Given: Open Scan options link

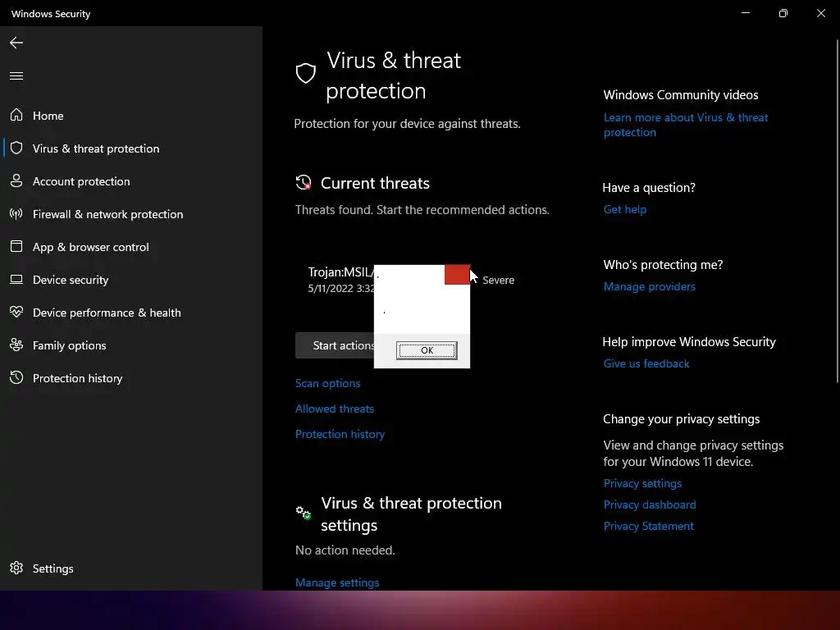Looking at the screenshot, I should pyautogui.click(x=327, y=383).
